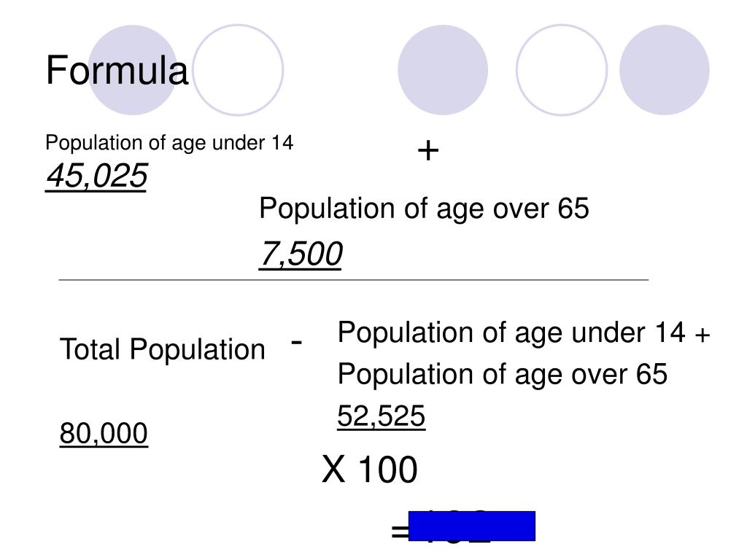Viewport: 747px width, 560px height.
Task: Click the 'Population of age under 14' label
Action: 169,143
